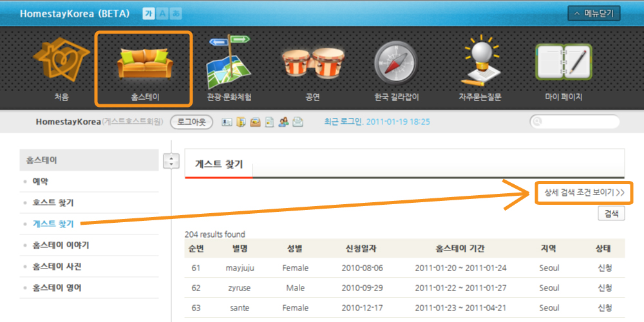Image resolution: width=644 pixels, height=322 pixels.
Task: Click the two-people friends icon
Action: coord(283,122)
